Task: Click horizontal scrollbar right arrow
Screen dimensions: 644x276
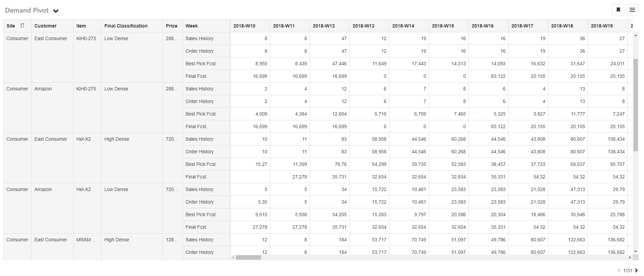Action: click(630, 258)
